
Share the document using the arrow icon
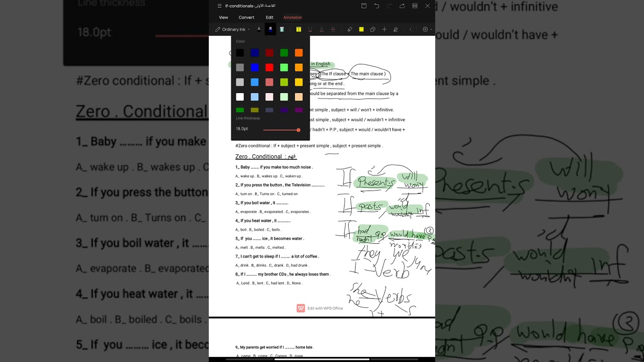402,6
